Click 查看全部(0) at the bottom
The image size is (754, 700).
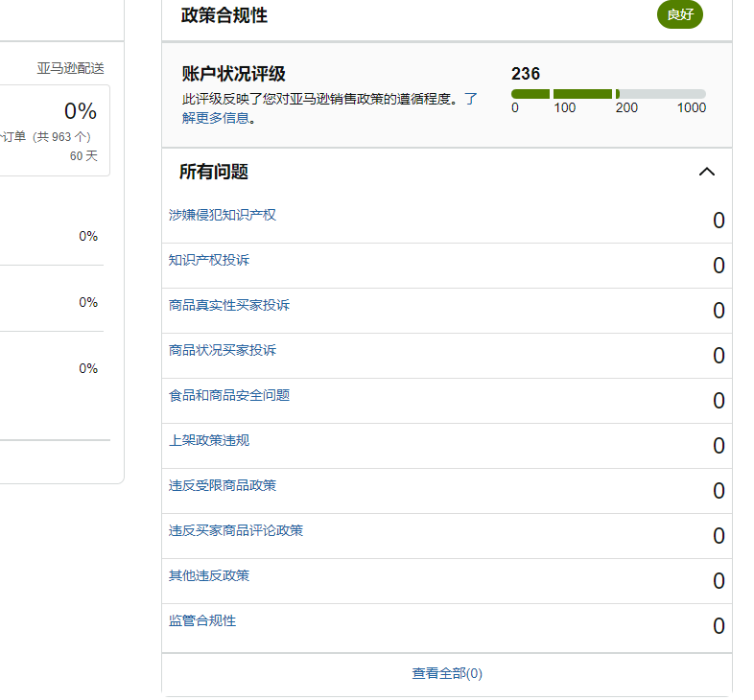[447, 673]
